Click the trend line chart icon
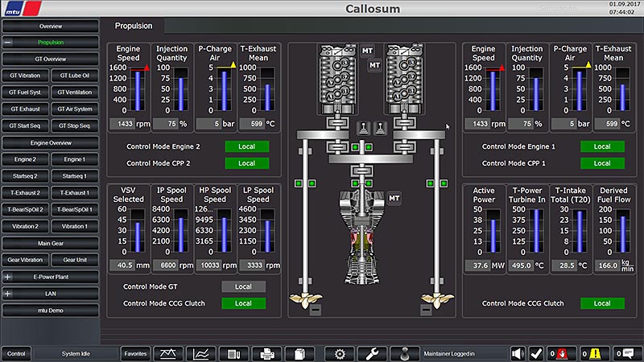Image resolution: width=644 pixels, height=362 pixels. 200,353
